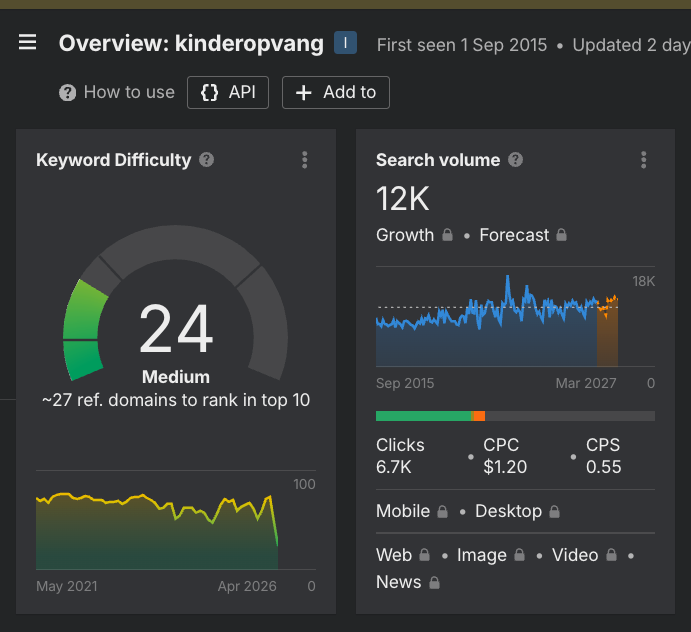Click the lock icon next to News

435,583
